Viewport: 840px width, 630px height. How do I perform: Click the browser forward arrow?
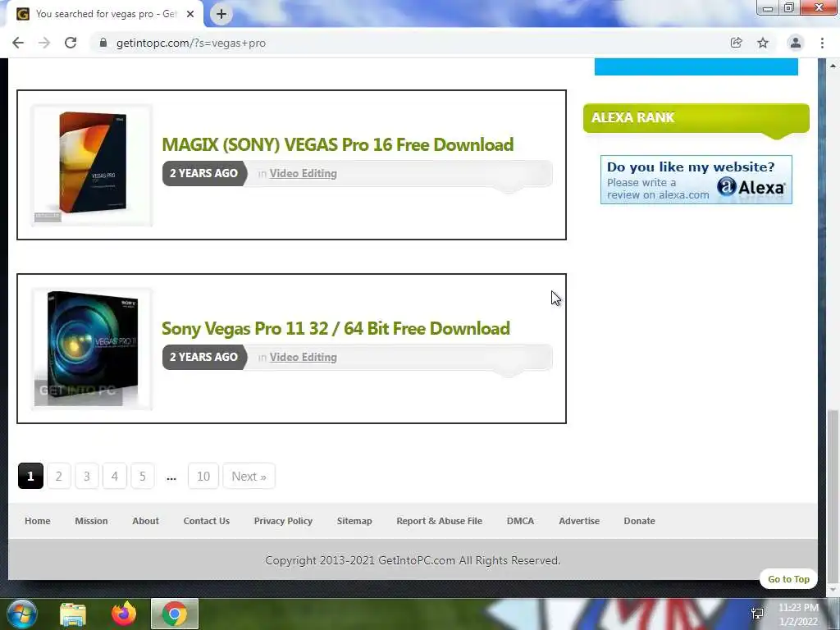pyautogui.click(x=44, y=43)
